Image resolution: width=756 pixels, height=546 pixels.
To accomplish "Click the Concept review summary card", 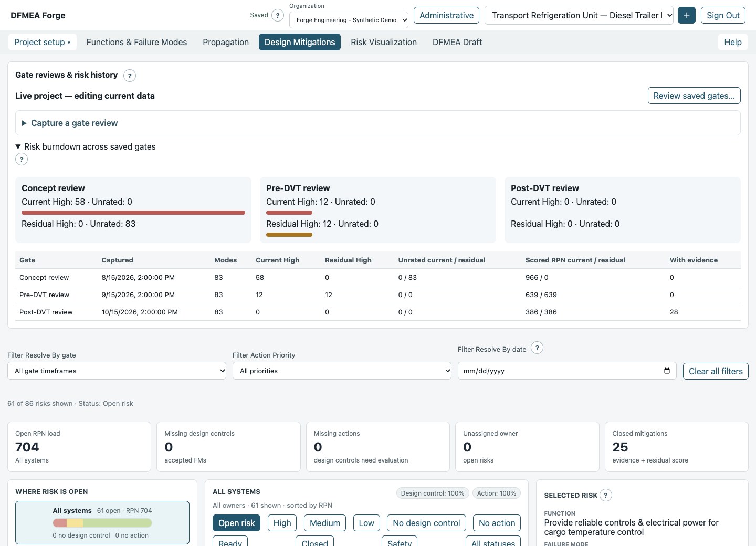I will pyautogui.click(x=133, y=210).
